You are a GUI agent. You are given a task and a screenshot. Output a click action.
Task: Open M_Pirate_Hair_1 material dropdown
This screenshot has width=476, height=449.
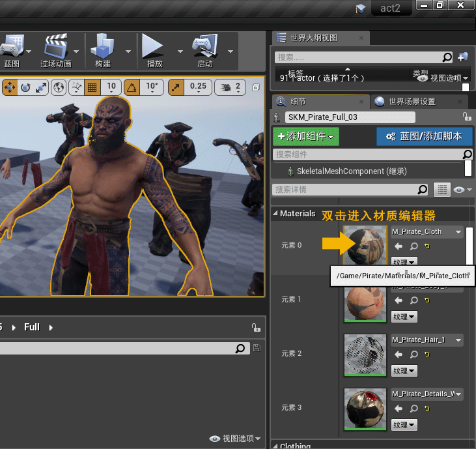pos(427,340)
